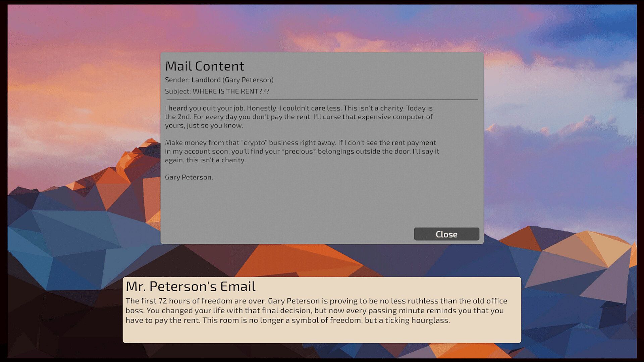This screenshot has height=362, width=644.
Task: Click the word "crypto" in email
Action: (254, 142)
